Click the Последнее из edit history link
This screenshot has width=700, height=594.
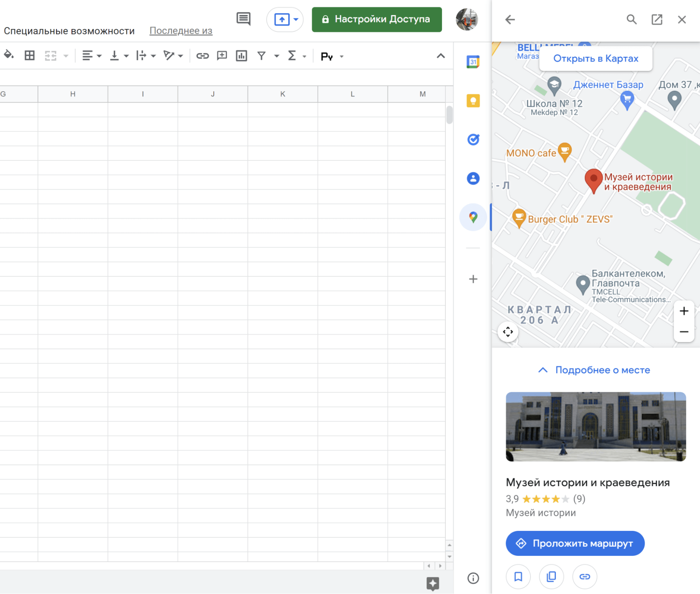click(181, 31)
